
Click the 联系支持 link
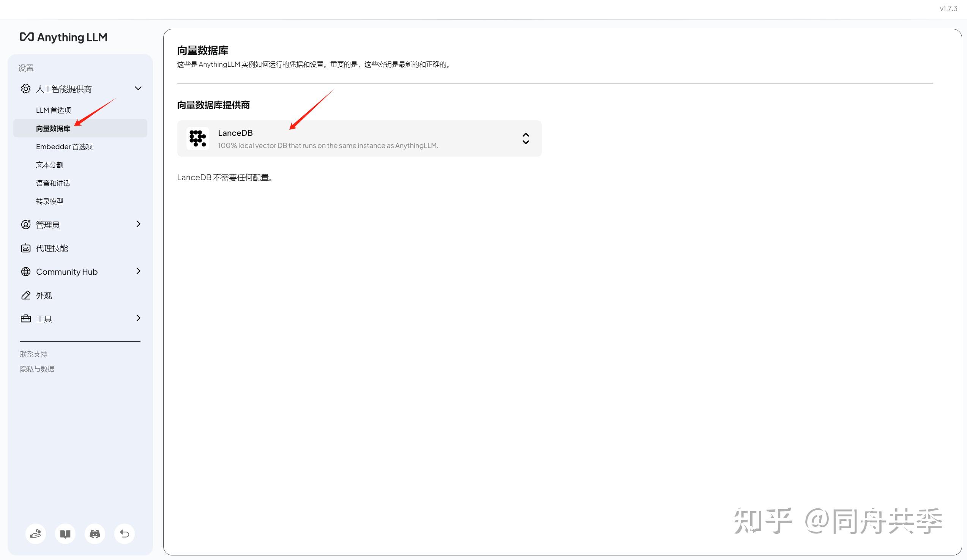pos(34,354)
